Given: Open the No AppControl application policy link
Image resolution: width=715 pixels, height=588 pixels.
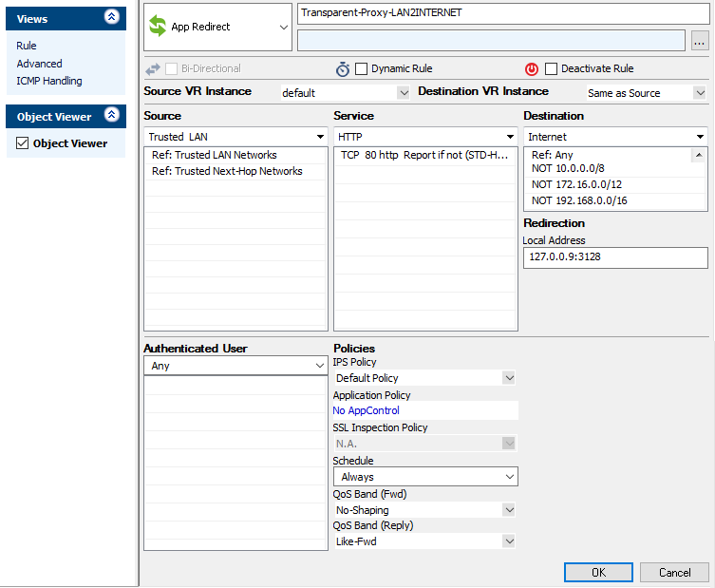Looking at the screenshot, I should point(366,410).
